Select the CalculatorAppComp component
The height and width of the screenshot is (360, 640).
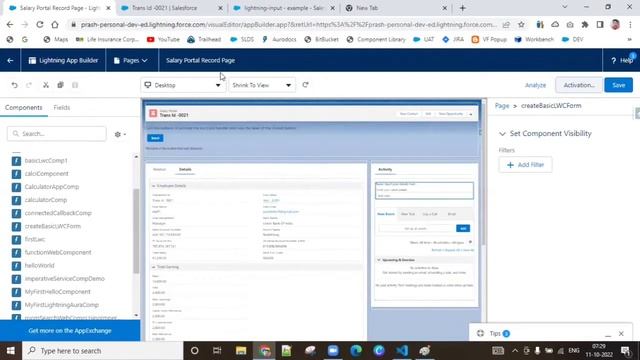51,187
